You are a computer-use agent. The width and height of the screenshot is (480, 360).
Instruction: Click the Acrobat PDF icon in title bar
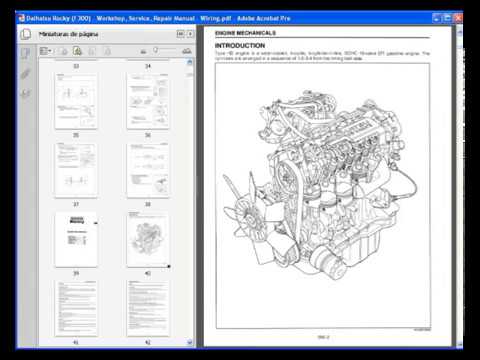(21, 18)
